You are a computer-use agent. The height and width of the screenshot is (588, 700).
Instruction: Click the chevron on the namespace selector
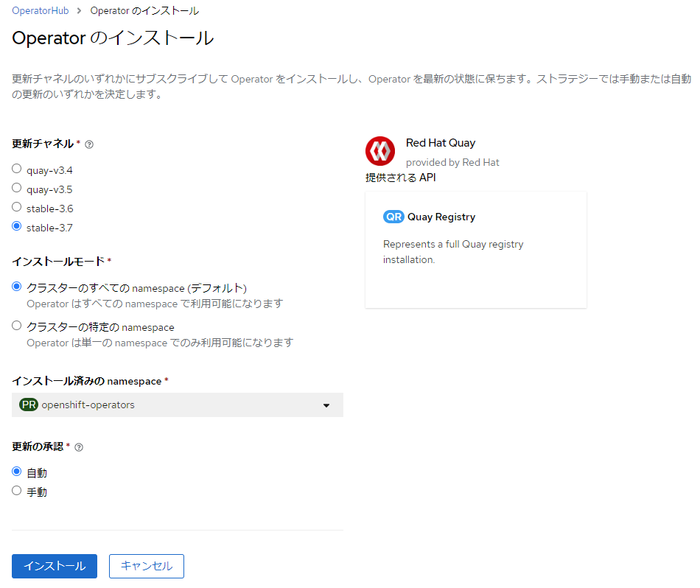(x=326, y=405)
